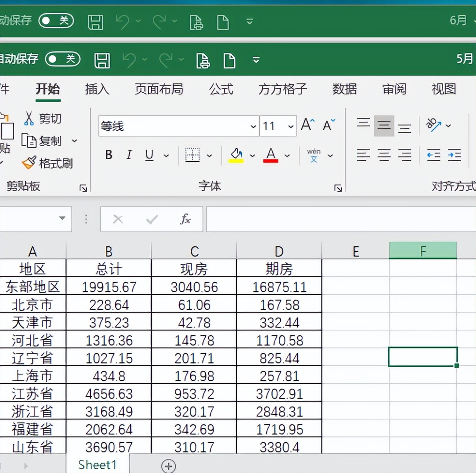
Task: Increase indent
Action: click(x=454, y=155)
